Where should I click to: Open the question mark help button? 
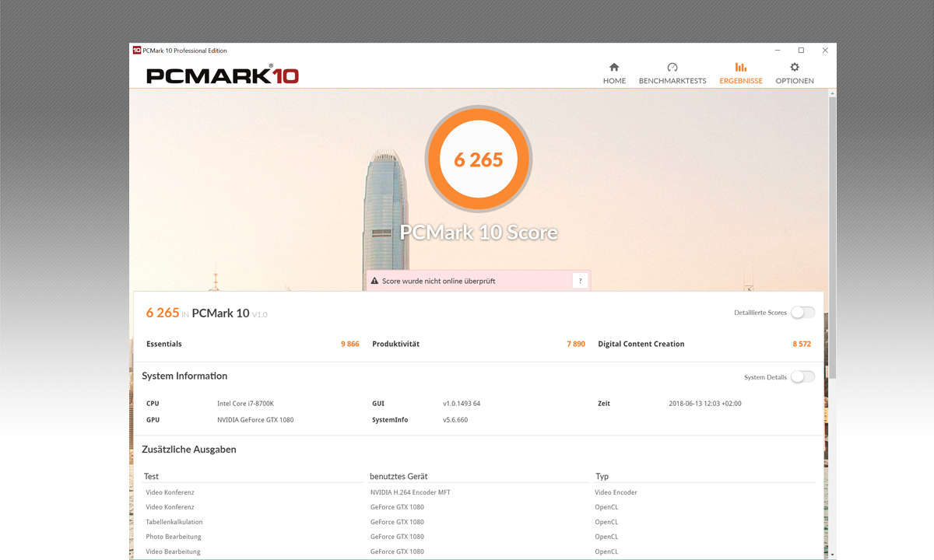tap(579, 281)
